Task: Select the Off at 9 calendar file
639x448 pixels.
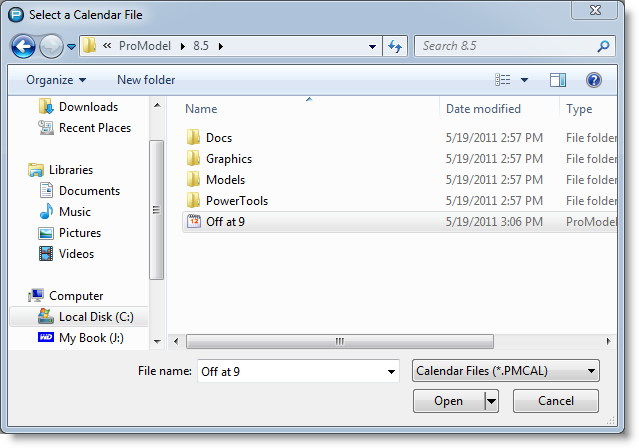Action: (225, 222)
